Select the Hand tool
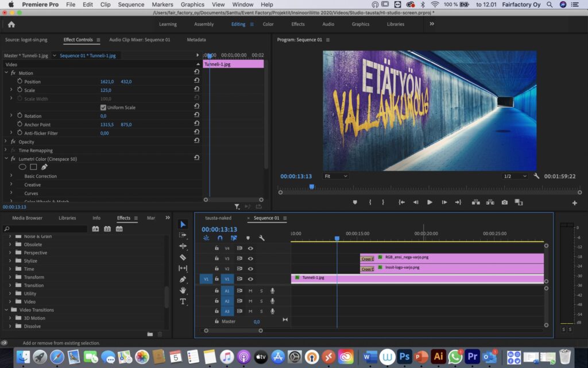The image size is (588, 368). pyautogui.click(x=183, y=290)
